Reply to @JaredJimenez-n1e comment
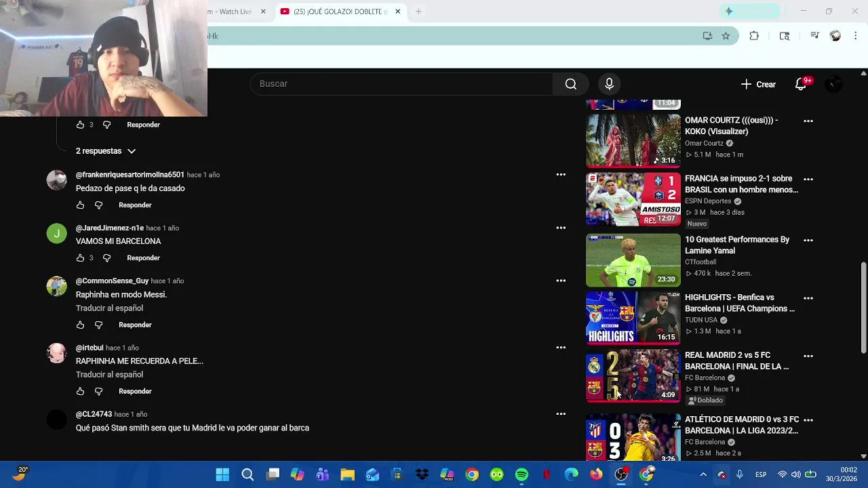Screen dimensions: 868x488 click(x=143, y=258)
